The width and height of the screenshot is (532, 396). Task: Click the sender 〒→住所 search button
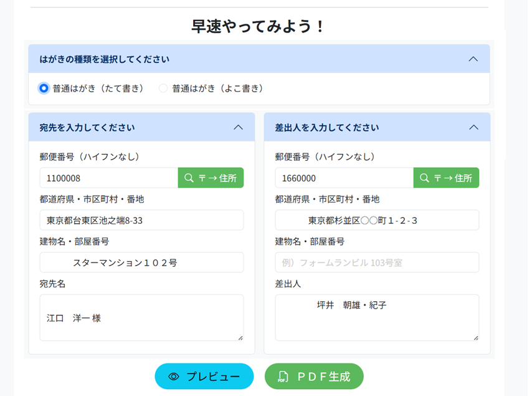446,178
